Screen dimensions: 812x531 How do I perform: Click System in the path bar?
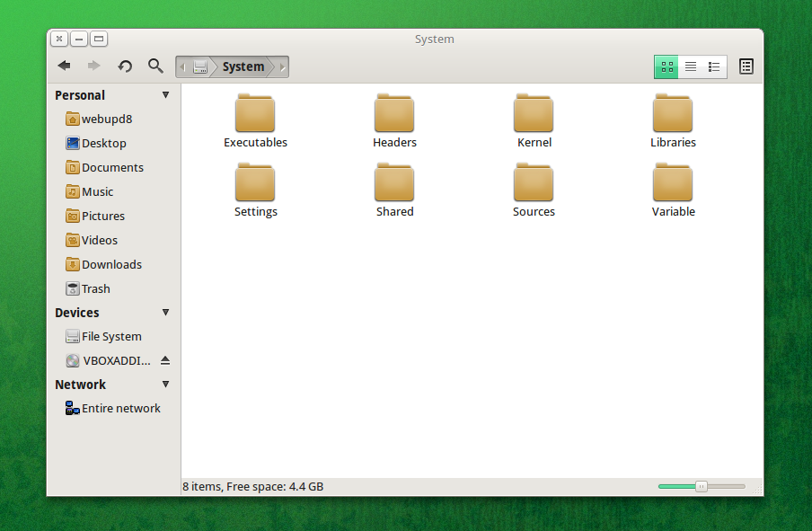[243, 66]
